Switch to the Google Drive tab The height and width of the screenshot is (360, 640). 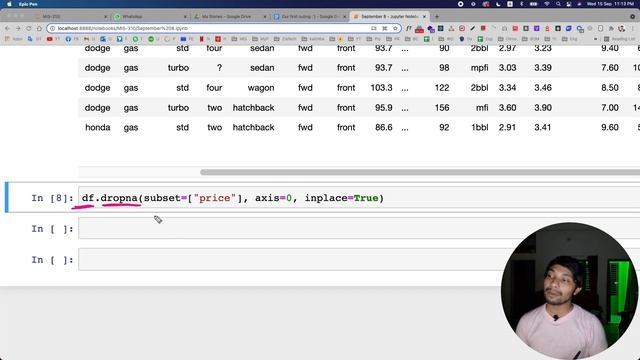(229, 17)
